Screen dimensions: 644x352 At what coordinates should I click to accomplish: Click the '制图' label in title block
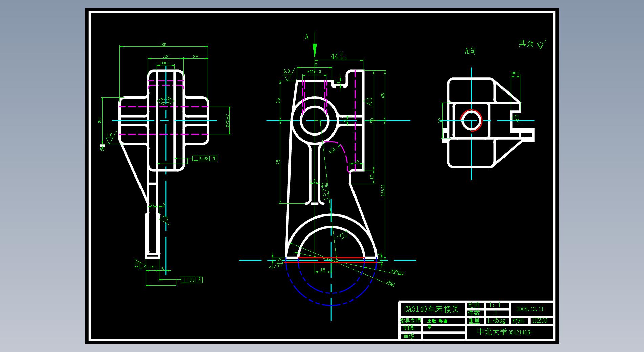[409, 328]
